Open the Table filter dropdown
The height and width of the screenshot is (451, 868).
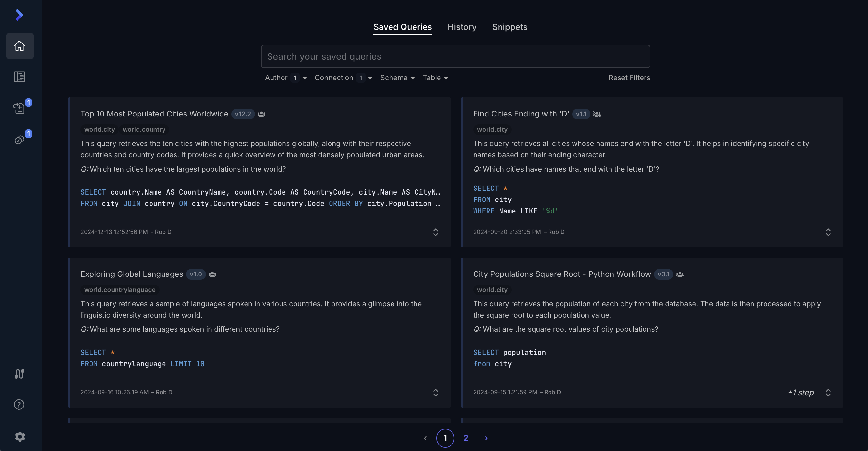coord(435,78)
